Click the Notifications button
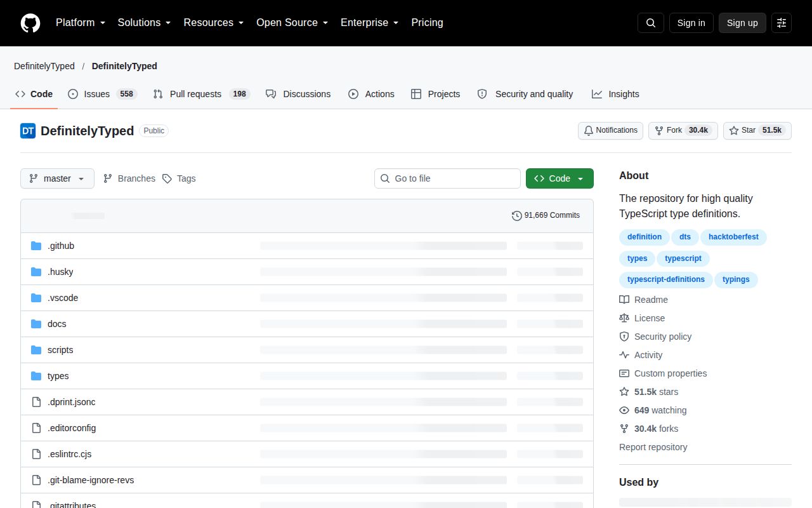The width and height of the screenshot is (812, 508). [610, 130]
